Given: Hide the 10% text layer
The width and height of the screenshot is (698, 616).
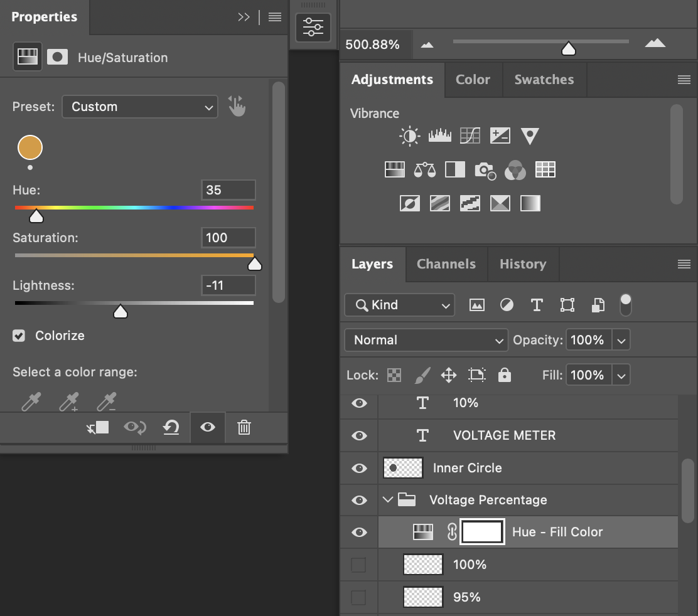Looking at the screenshot, I should (359, 403).
